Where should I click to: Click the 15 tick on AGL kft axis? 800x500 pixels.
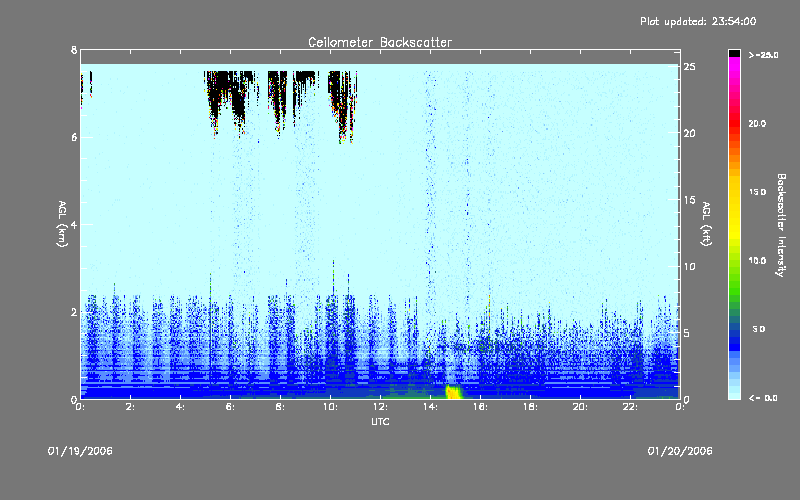(689, 200)
